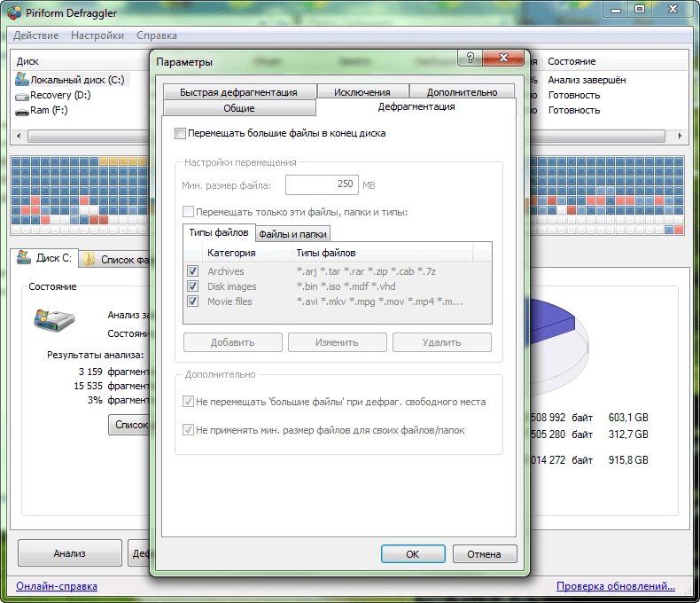This screenshot has width=700, height=603.
Task: Open the Дополнительно tab
Action: click(x=462, y=91)
